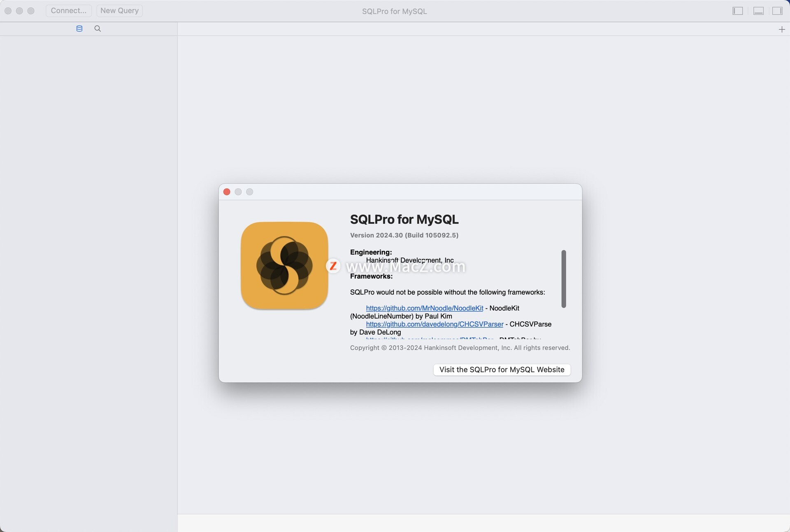
Task: Click the SQLPro app logo in About dialog
Action: tap(284, 266)
